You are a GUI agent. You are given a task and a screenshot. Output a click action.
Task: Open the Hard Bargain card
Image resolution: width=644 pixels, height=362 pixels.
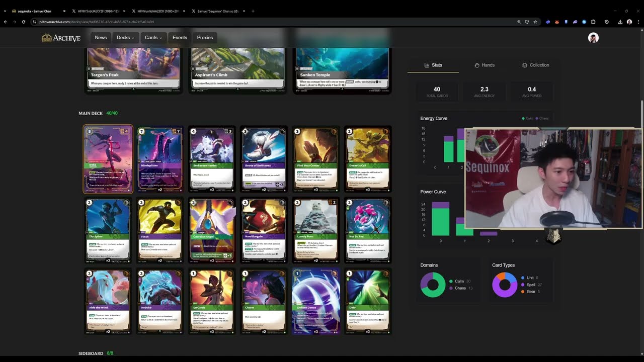pyautogui.click(x=264, y=230)
